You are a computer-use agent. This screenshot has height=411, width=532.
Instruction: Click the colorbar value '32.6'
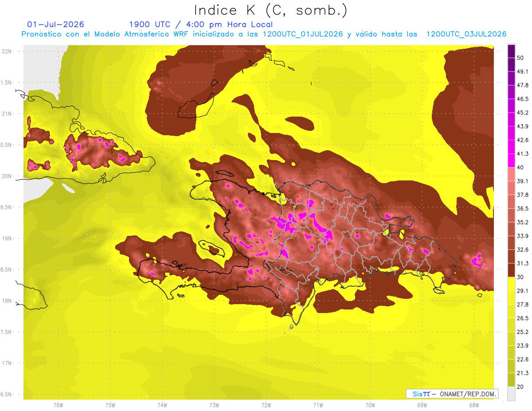[x=523, y=250]
